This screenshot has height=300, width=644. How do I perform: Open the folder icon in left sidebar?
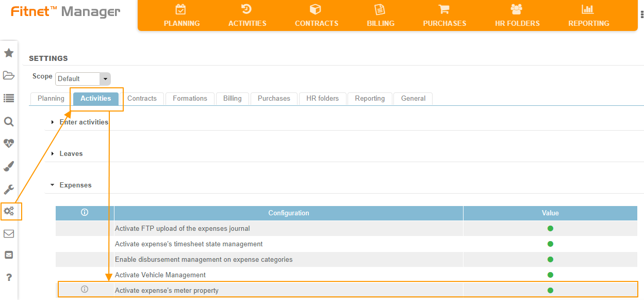[9, 75]
